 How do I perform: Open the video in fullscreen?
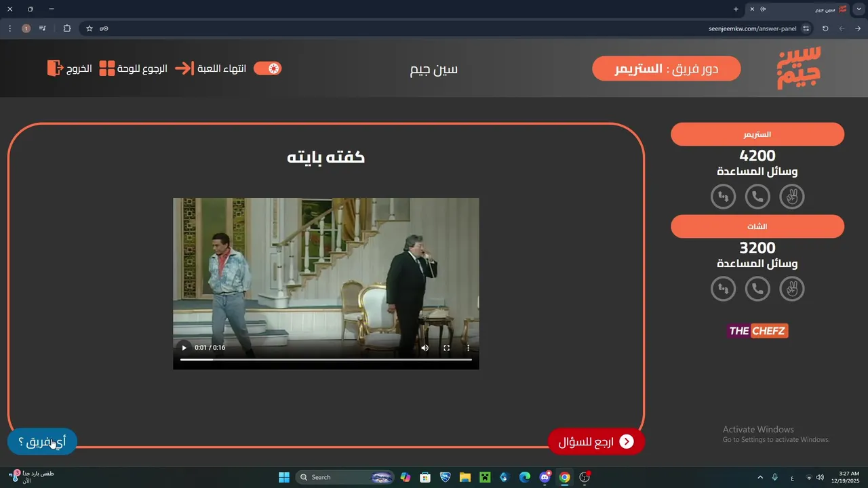pos(446,348)
